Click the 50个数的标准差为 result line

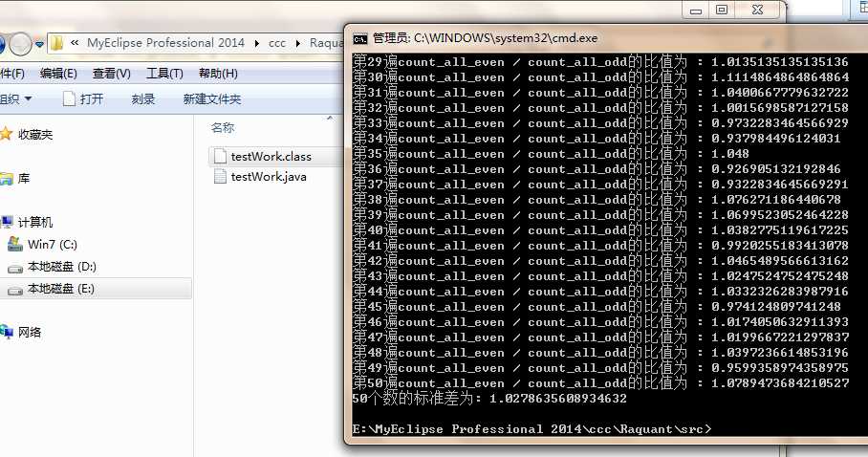(489, 399)
